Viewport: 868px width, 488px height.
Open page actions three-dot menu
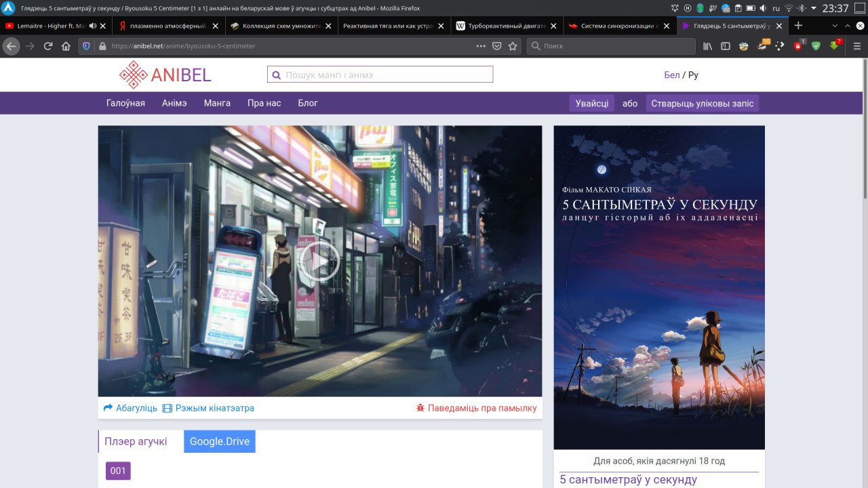[481, 46]
